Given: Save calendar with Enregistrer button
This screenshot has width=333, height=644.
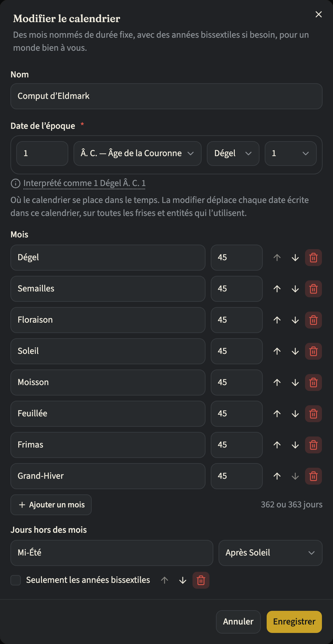Looking at the screenshot, I should tap(294, 622).
